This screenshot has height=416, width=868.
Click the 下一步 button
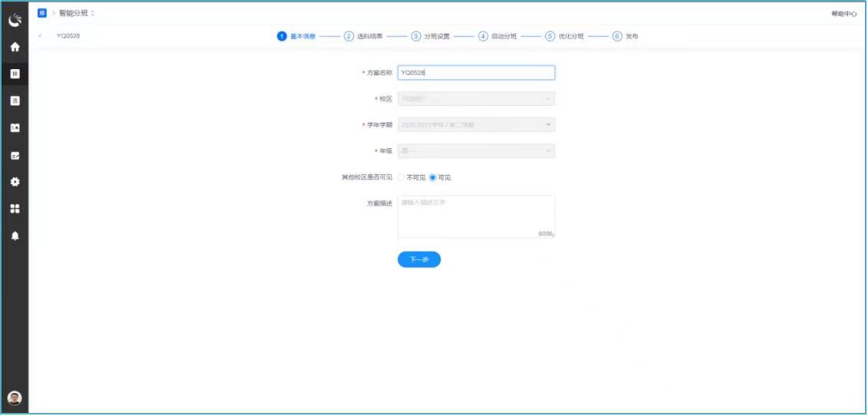[x=419, y=260]
